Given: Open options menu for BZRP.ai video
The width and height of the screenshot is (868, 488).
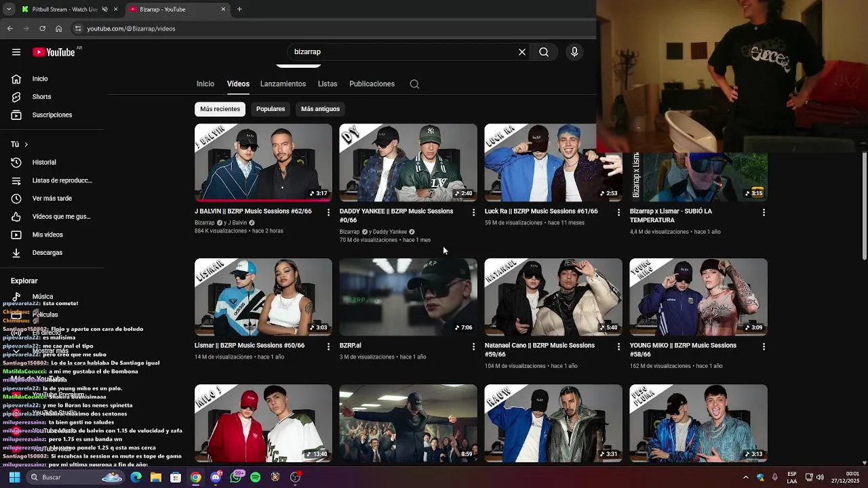Looking at the screenshot, I should pyautogui.click(x=473, y=346).
